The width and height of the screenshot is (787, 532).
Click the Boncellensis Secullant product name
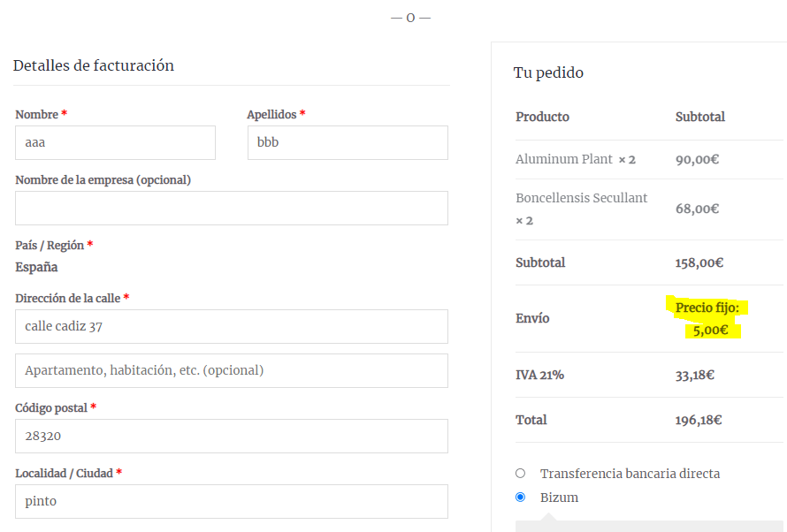coord(581,198)
